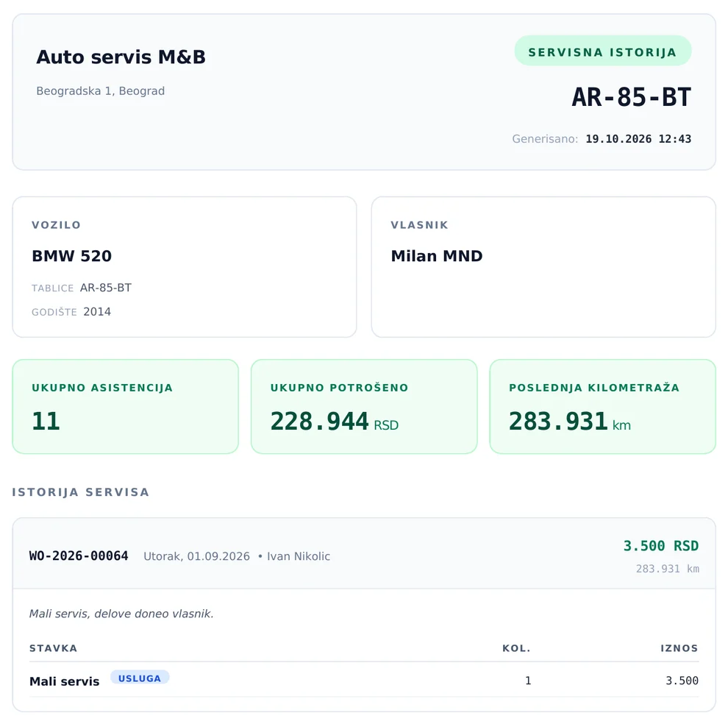Select the mechanic name "Ivan Nikolic"

coord(299,556)
